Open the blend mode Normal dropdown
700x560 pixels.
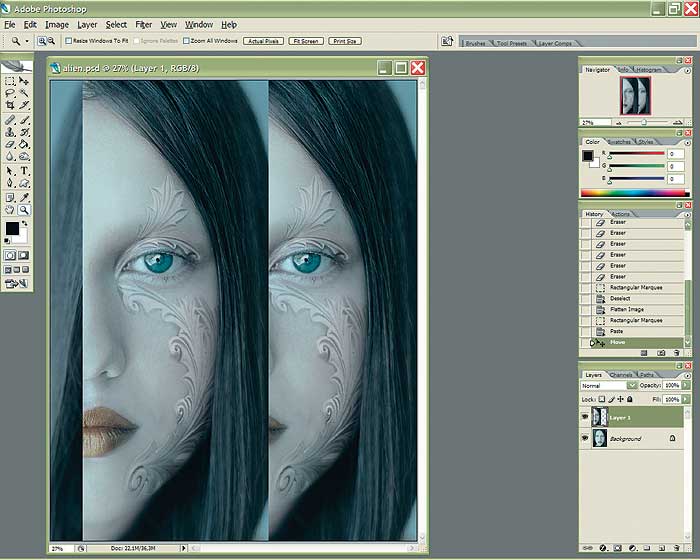tap(632, 385)
